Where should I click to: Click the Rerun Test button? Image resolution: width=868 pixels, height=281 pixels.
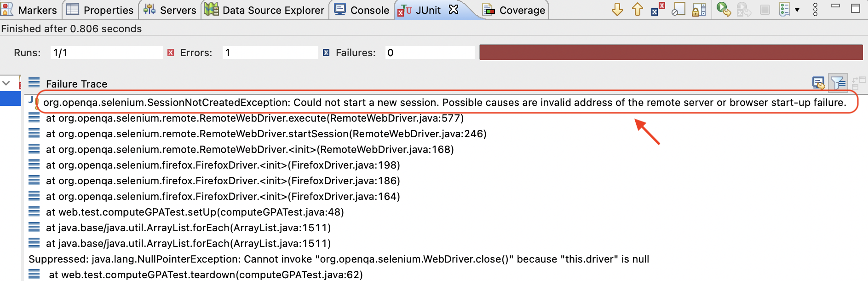coord(724,9)
